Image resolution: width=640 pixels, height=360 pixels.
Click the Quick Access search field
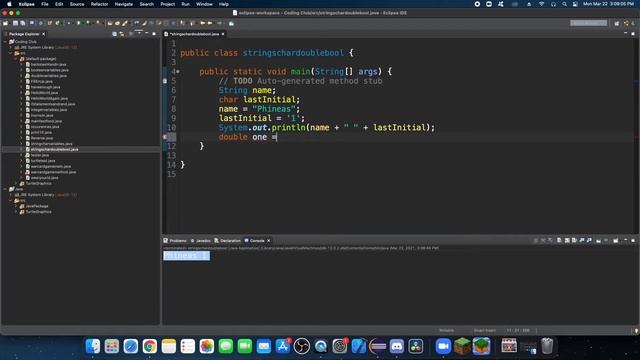click(589, 23)
